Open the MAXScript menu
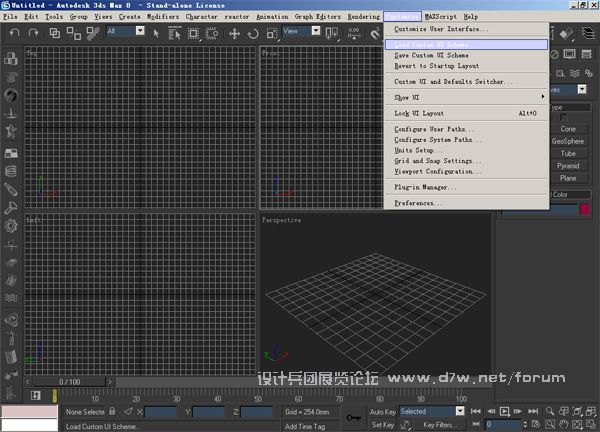Viewport: 600px width, 432px height. (x=440, y=16)
